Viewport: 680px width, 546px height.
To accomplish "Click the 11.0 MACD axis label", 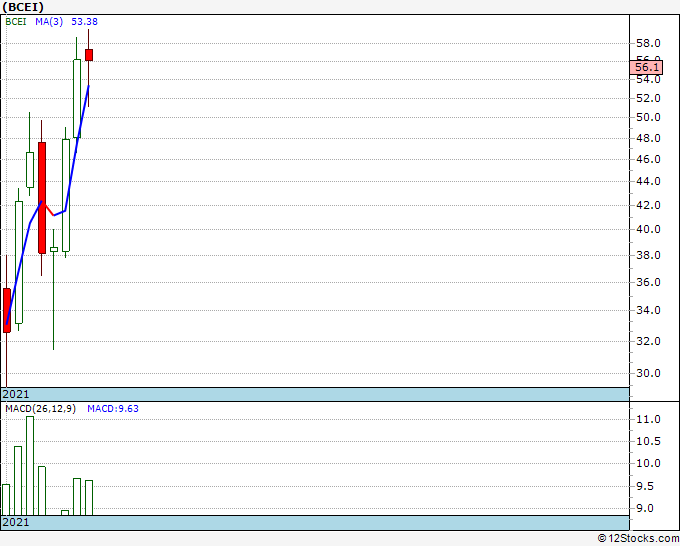I will point(648,419).
